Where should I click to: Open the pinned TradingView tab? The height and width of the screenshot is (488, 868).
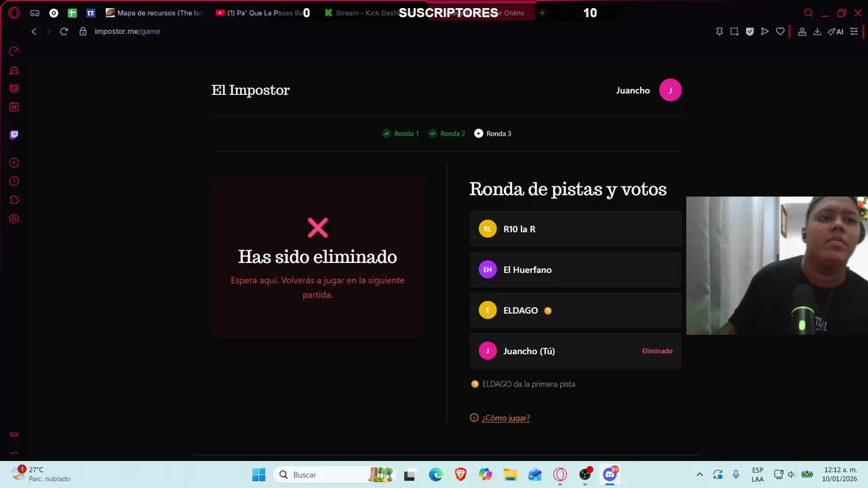[x=90, y=13]
